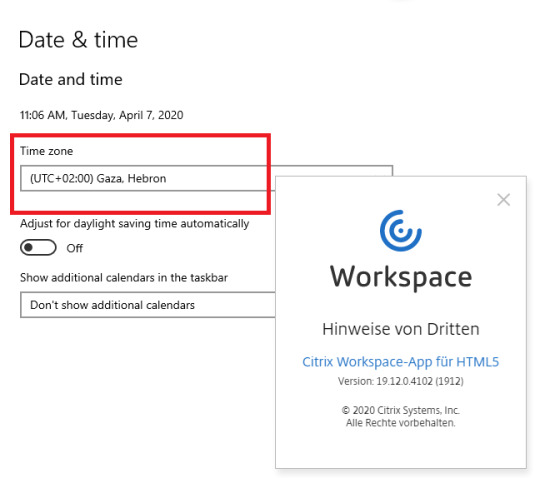Viewport: 540px width, 478px height.
Task: Open the additional calendars dropdown
Action: coord(148,305)
